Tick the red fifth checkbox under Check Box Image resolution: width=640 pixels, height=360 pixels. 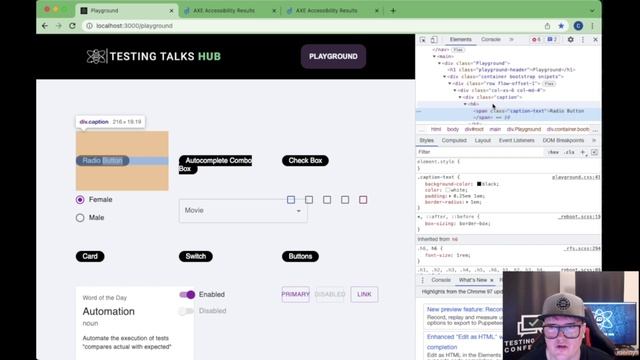pos(363,200)
